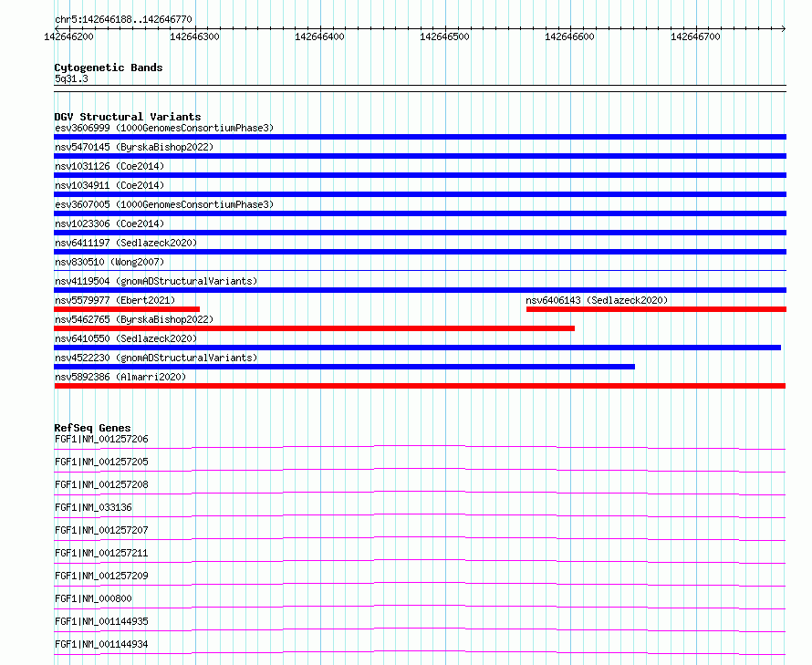
Task: Click the magenta intron line under FGF1|NM_033136
Action: [x=420, y=514]
